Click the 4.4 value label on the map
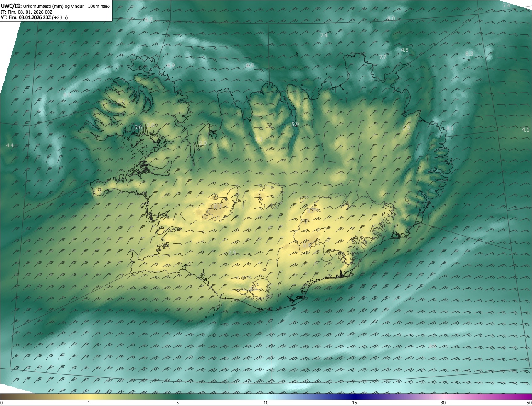Viewport: 532px width, 406px height. (10, 146)
